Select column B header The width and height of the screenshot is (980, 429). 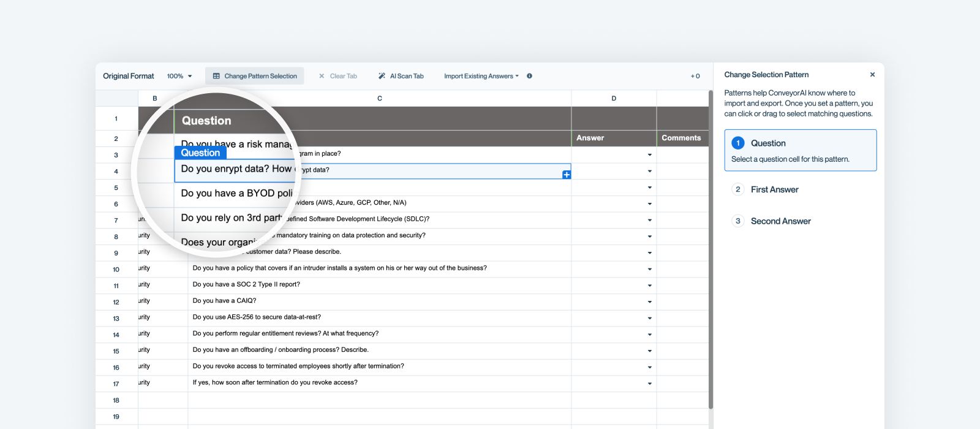pyautogui.click(x=155, y=98)
